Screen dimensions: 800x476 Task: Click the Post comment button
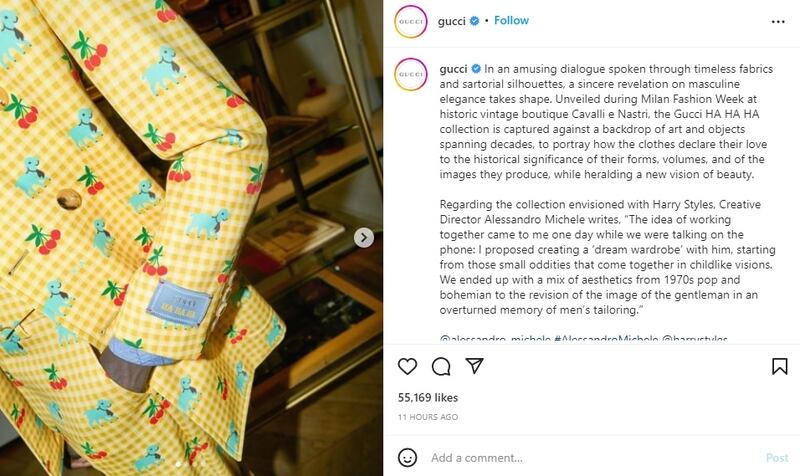[x=777, y=458]
